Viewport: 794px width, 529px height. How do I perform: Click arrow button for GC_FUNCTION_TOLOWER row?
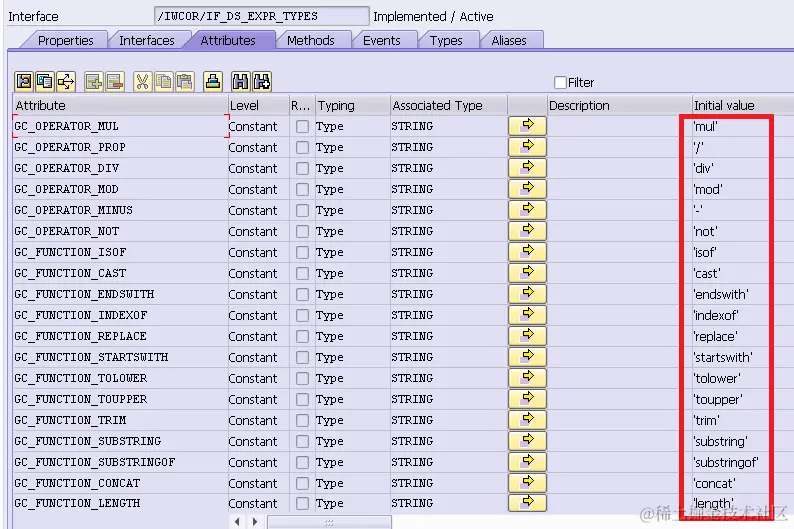pos(528,378)
